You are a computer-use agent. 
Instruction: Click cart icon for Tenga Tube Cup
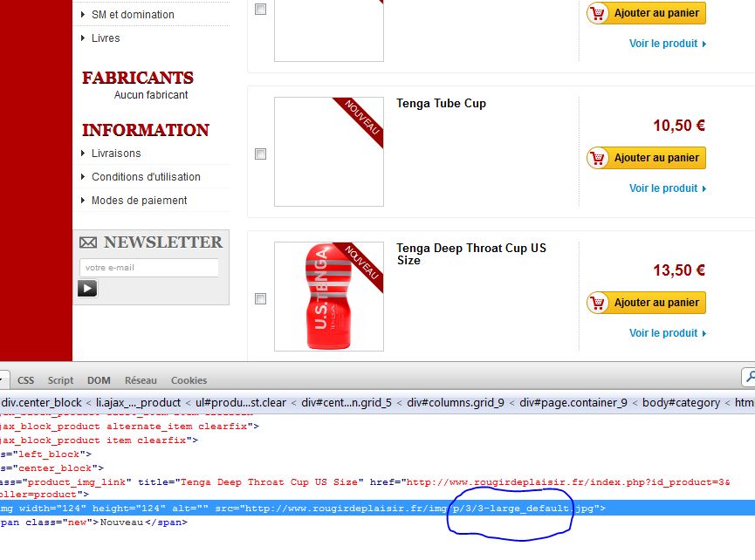pos(598,158)
